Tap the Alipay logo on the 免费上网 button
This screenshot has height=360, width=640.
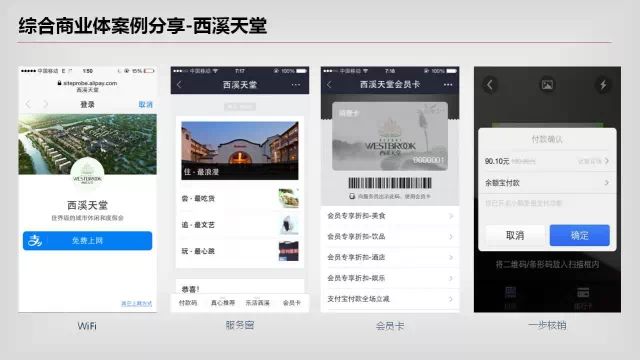(x=35, y=241)
